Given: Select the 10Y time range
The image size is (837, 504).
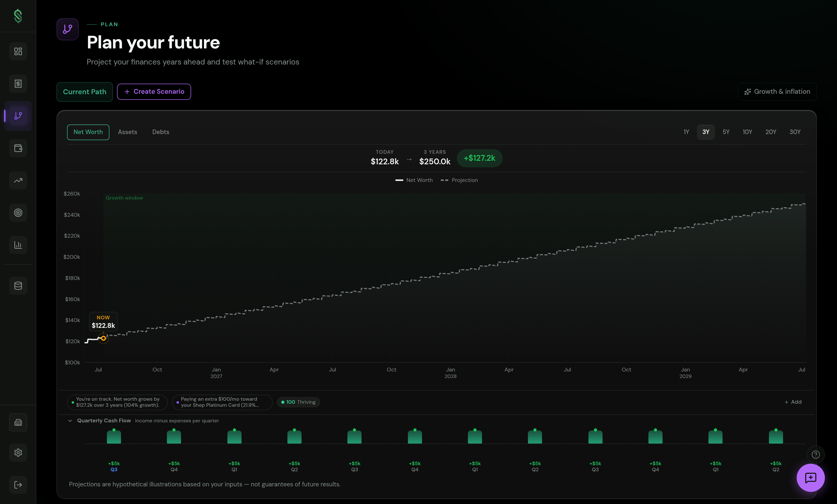Looking at the screenshot, I should [747, 132].
